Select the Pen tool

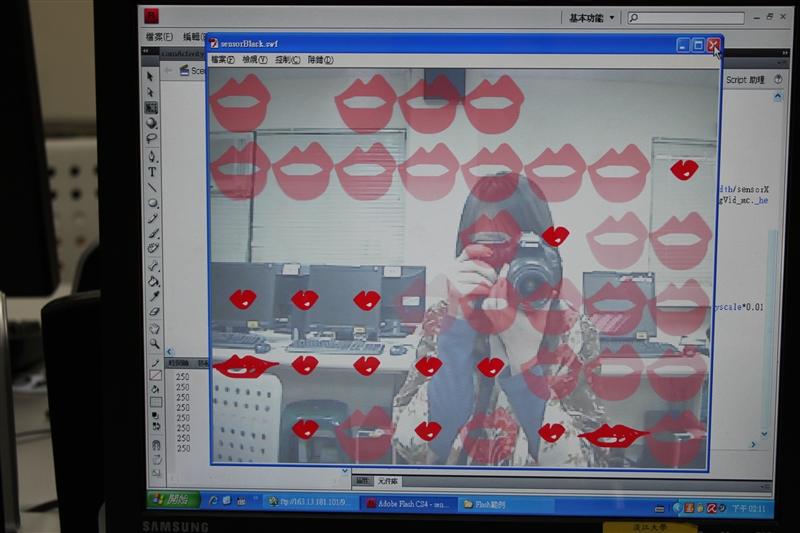tap(152, 156)
